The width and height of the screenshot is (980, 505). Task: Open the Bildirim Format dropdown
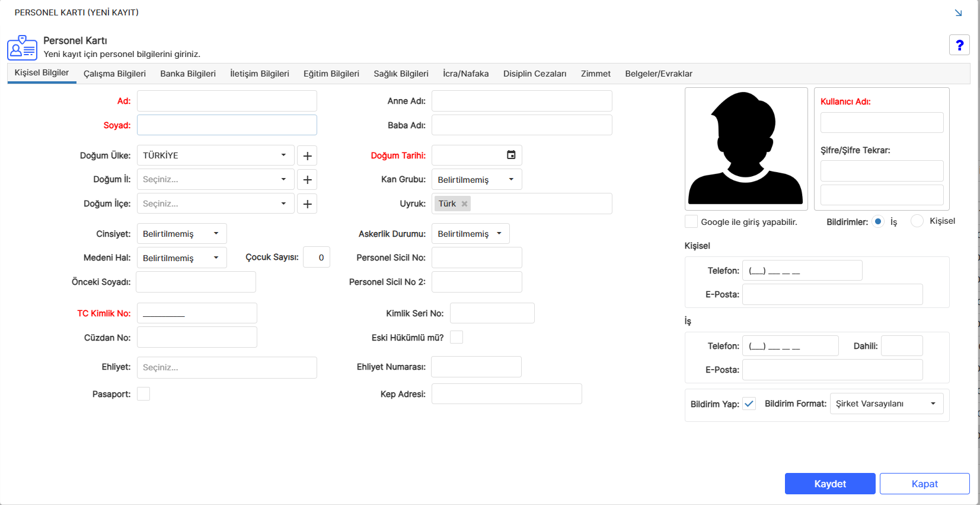click(886, 404)
